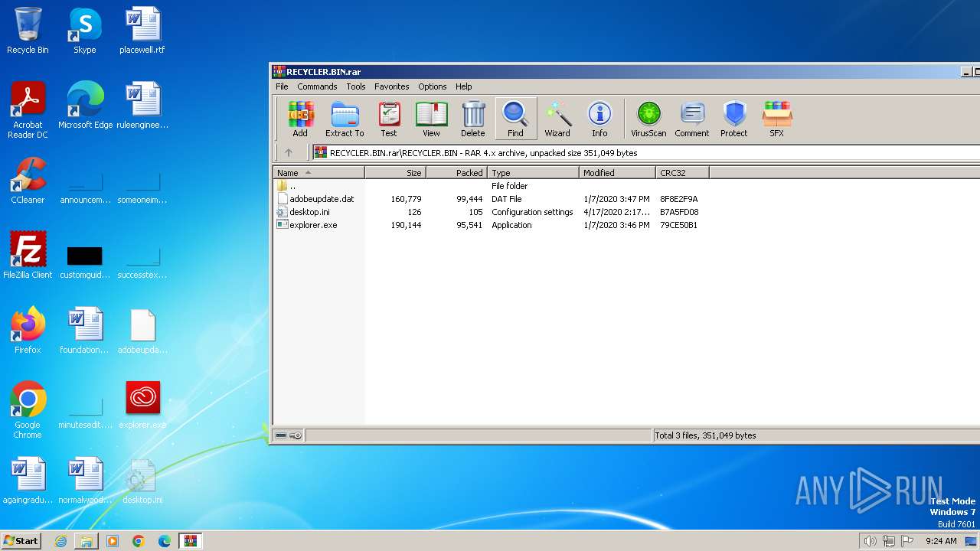Sort by the Modified column header
The height and width of the screenshot is (551, 980).
click(x=617, y=173)
